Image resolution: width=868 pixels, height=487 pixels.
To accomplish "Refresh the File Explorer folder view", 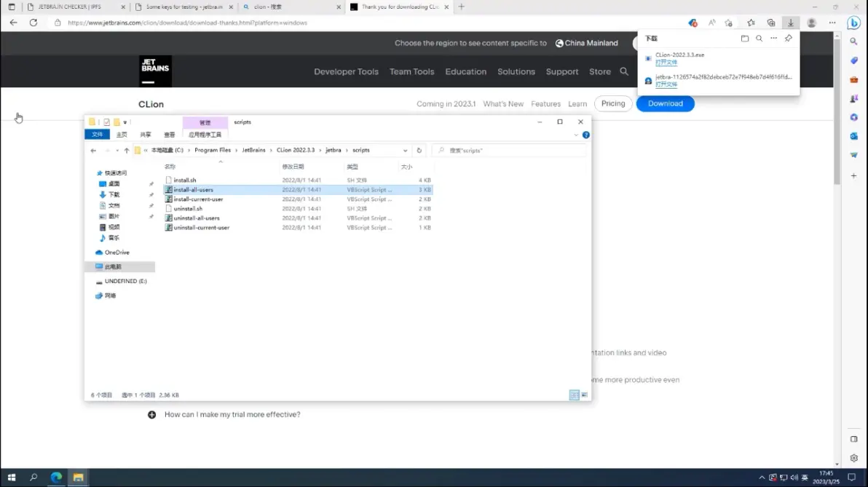I will (419, 151).
